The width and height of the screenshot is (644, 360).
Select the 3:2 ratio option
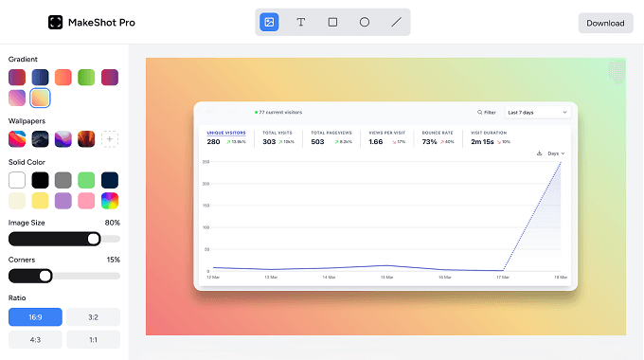93,317
